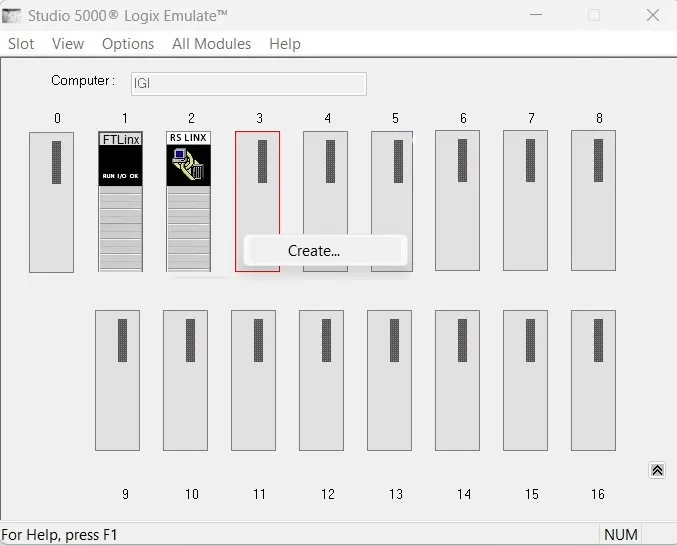Open the Slot menu
The height and width of the screenshot is (546, 677).
pos(21,44)
